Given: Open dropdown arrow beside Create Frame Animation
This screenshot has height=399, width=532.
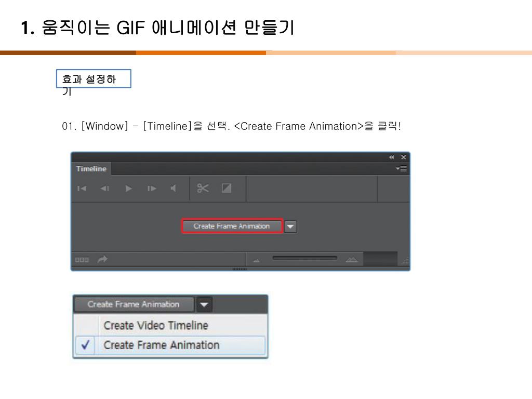Looking at the screenshot, I should pos(290,227).
